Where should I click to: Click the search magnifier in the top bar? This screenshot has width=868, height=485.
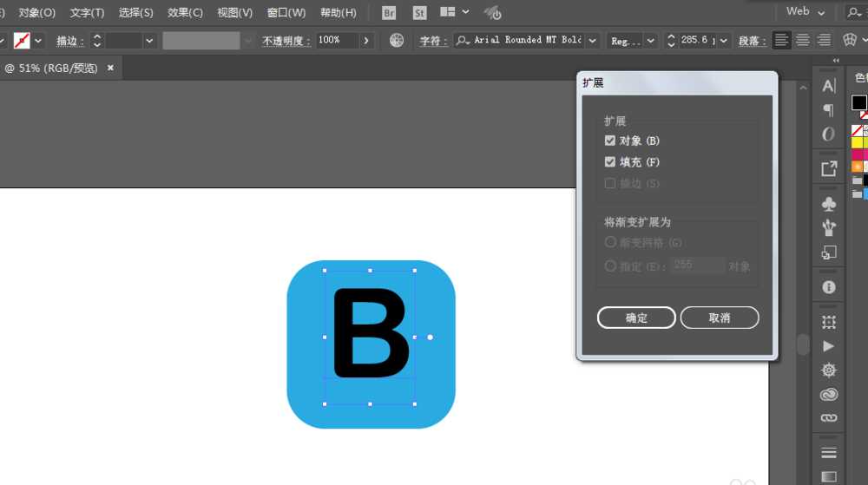[x=854, y=11]
